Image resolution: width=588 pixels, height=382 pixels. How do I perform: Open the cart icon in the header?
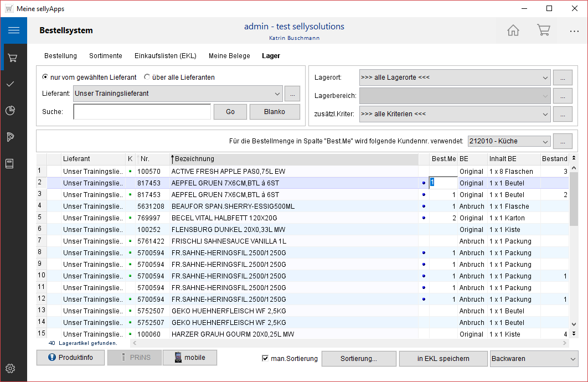[x=543, y=30]
